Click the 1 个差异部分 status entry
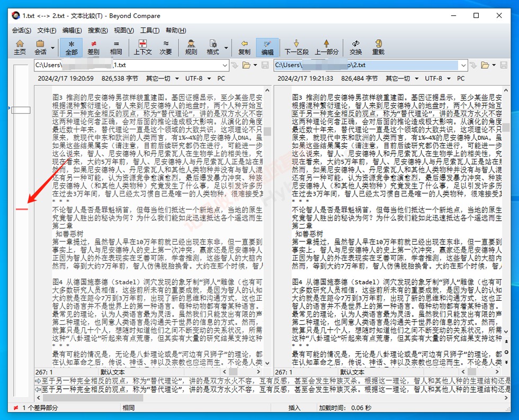Image resolution: width=519 pixels, height=420 pixels. [40, 408]
